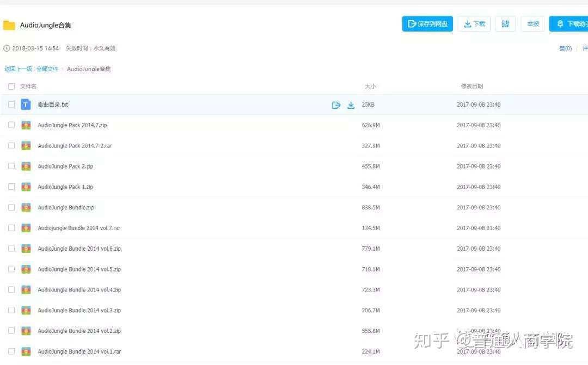The width and height of the screenshot is (588, 365).
Task: Click the 举报 report button
Action: (x=532, y=24)
